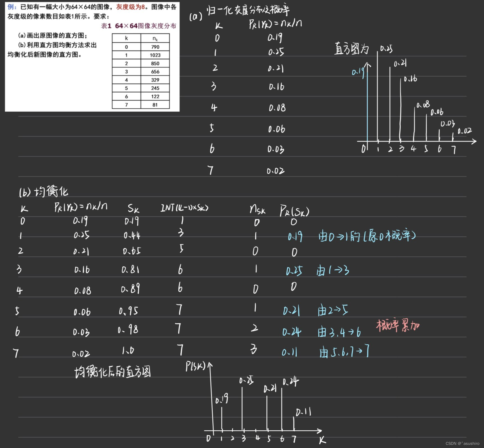This screenshot has width=484, height=448.
Task: Select the handwritten heading 归一化灰度分布及概率
Action: (248, 10)
